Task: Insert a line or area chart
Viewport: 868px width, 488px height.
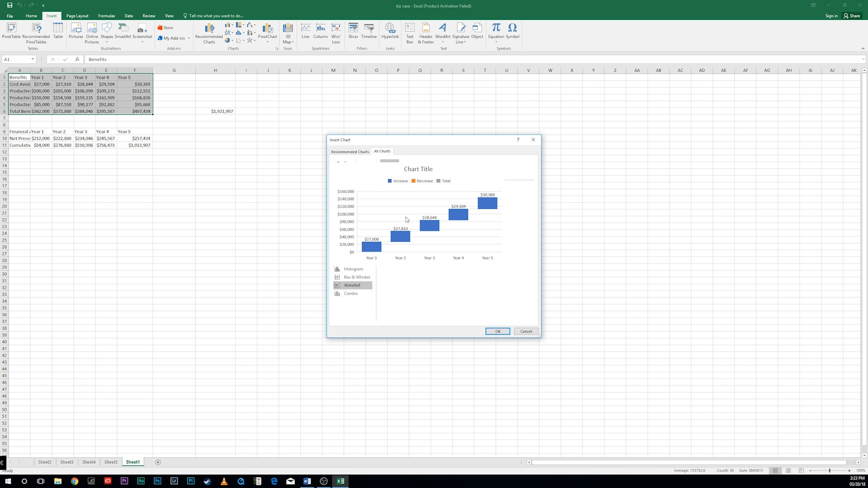Action: (x=229, y=33)
